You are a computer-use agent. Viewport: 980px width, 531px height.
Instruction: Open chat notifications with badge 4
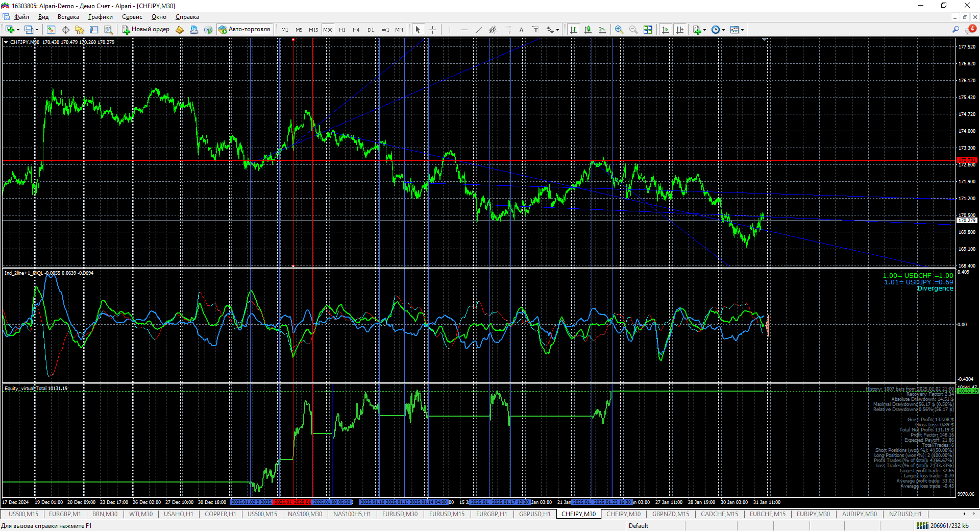(x=971, y=30)
